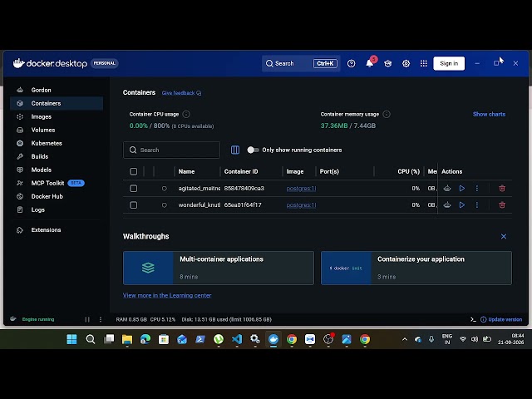Click the containers Search input
Image resolution: width=532 pixels, height=399 pixels.
click(x=171, y=150)
